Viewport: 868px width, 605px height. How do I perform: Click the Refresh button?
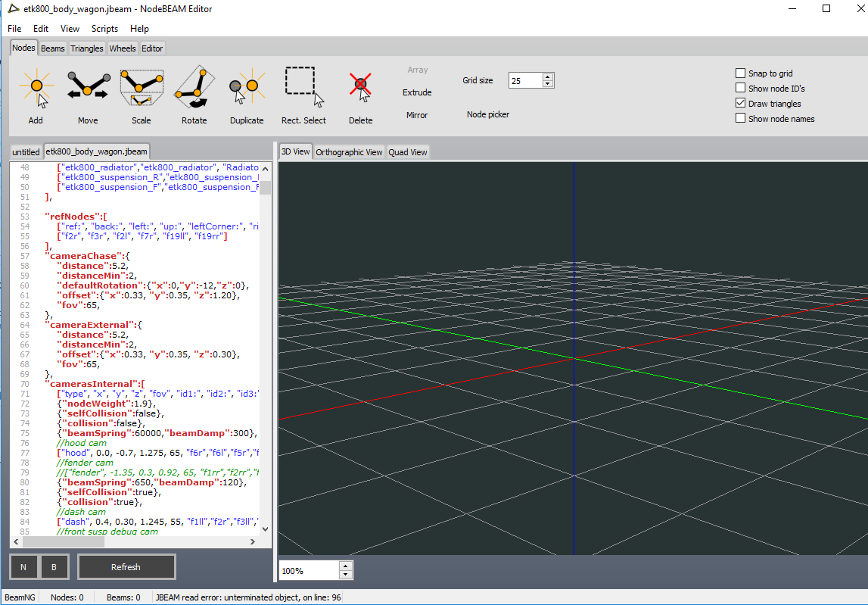[x=126, y=567]
